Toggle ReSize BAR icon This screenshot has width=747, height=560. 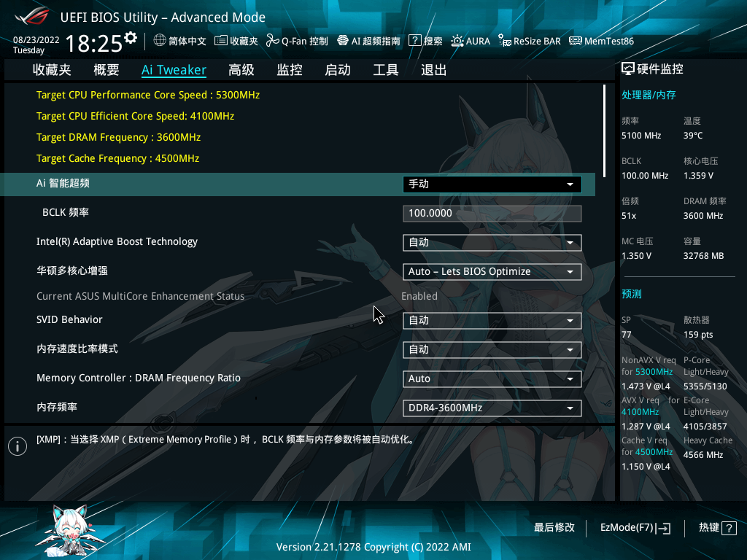click(x=505, y=41)
